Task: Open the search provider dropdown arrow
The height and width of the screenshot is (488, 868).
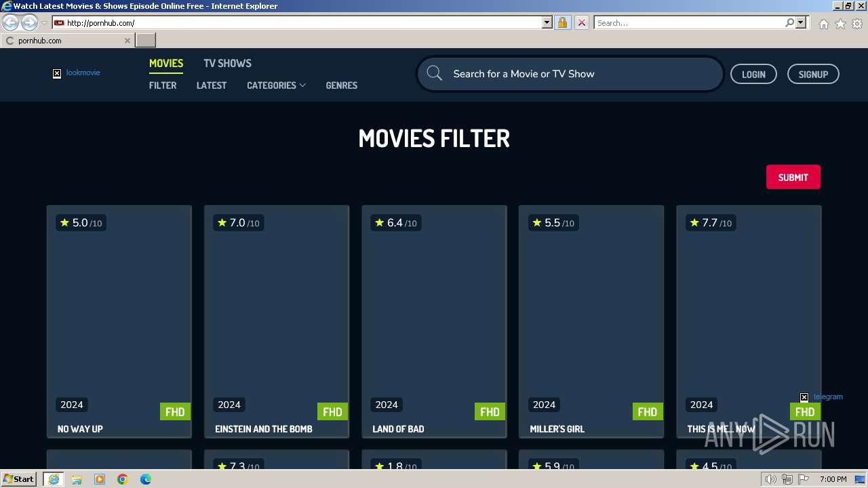Action: coord(801,22)
